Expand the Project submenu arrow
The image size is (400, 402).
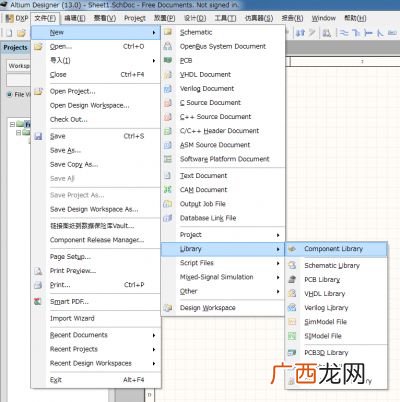[278, 235]
